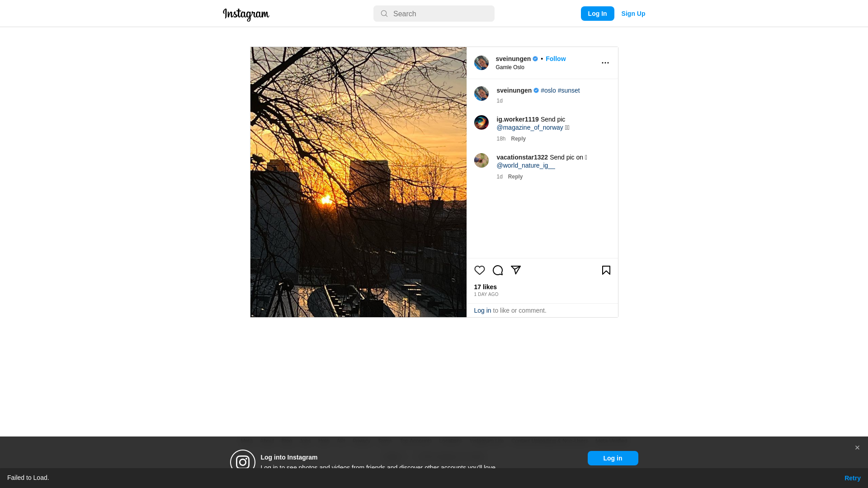This screenshot has width=868, height=488.
Task: Like the post with heart icon
Action: pos(479,270)
